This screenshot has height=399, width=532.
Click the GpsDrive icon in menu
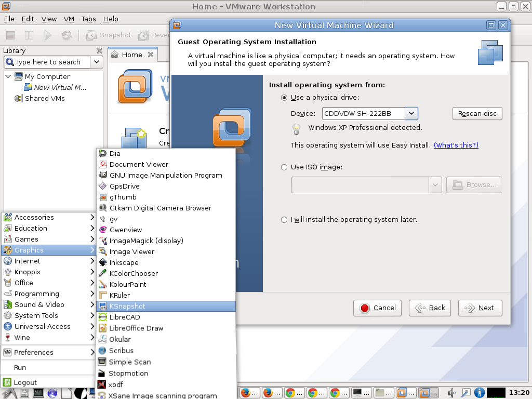103,186
